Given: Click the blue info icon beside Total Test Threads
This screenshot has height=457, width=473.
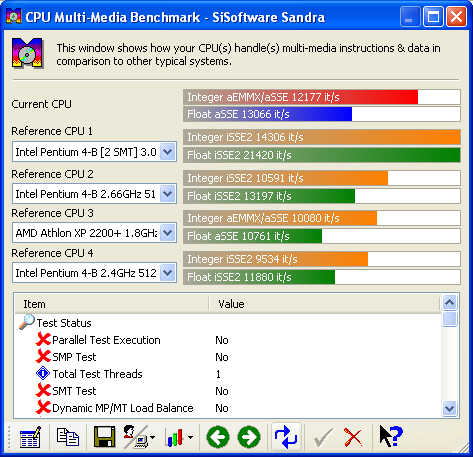Looking at the screenshot, I should click(x=43, y=373).
